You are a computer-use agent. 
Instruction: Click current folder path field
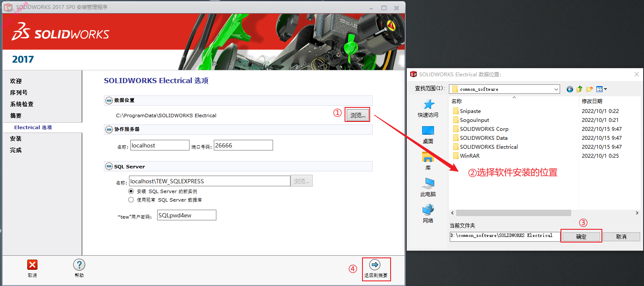(505, 236)
